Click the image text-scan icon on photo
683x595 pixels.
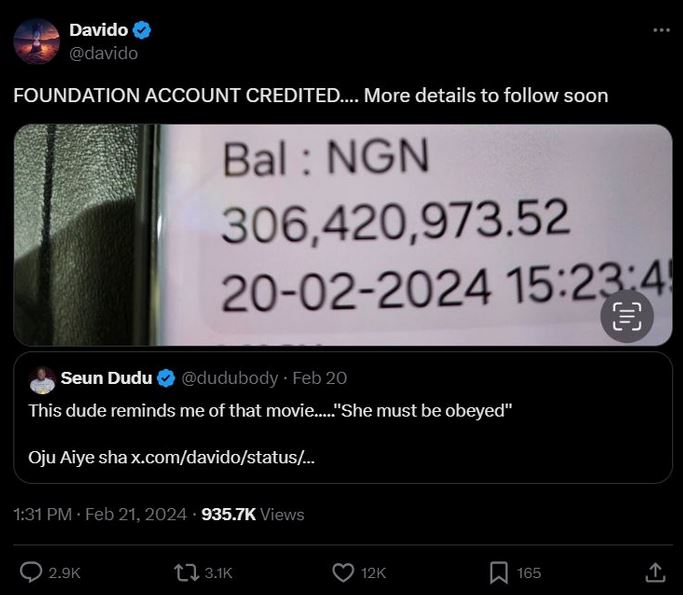[x=627, y=317]
